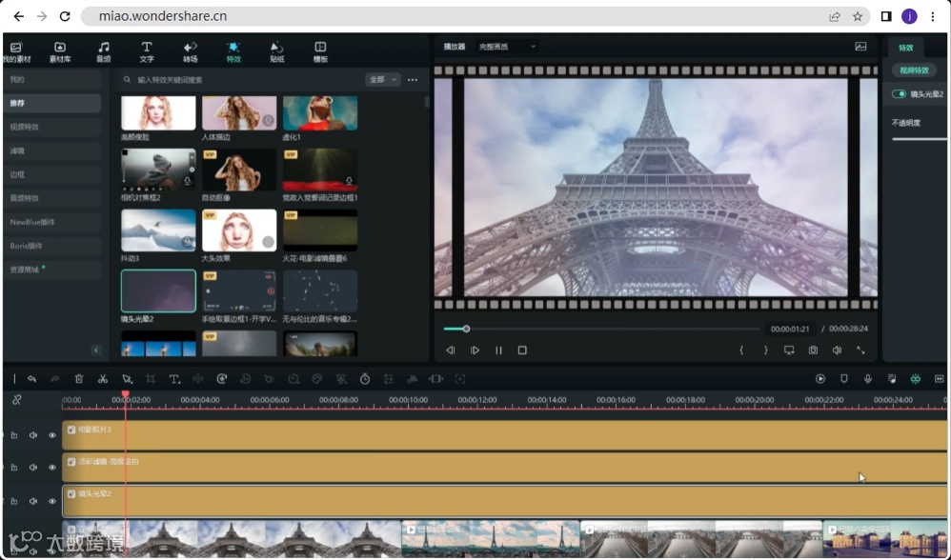Click the 视频特效 button in properties panel
This screenshot has height=560, width=951.
pyautogui.click(x=914, y=70)
